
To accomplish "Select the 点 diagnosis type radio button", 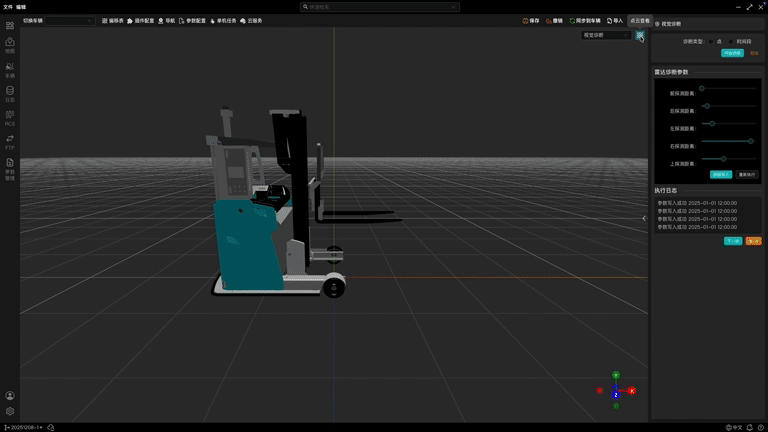I will tap(711, 41).
